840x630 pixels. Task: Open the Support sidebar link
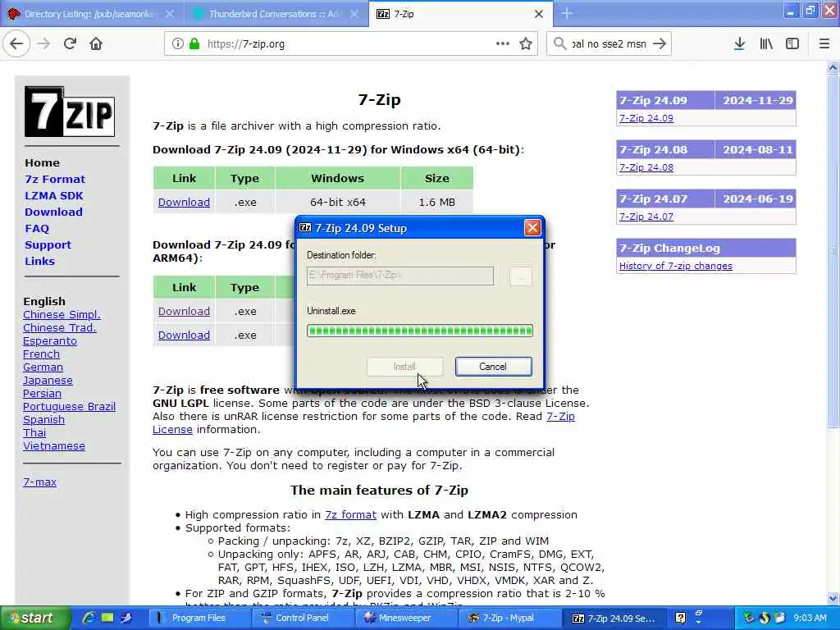[48, 244]
